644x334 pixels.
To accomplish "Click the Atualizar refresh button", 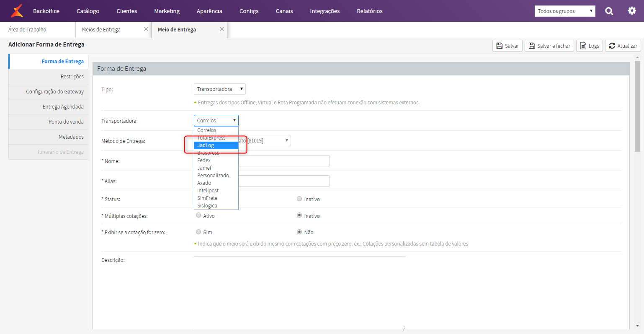I will coord(623,46).
